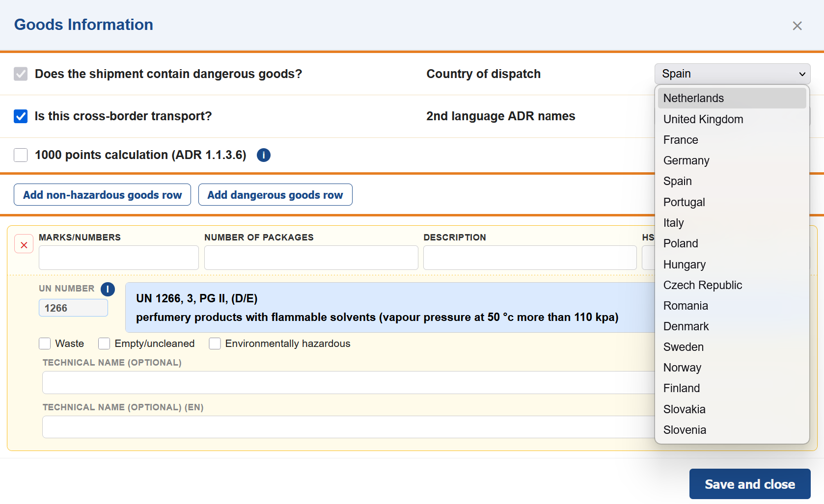
Task: Click Add non-hazardous goods row
Action: click(102, 195)
